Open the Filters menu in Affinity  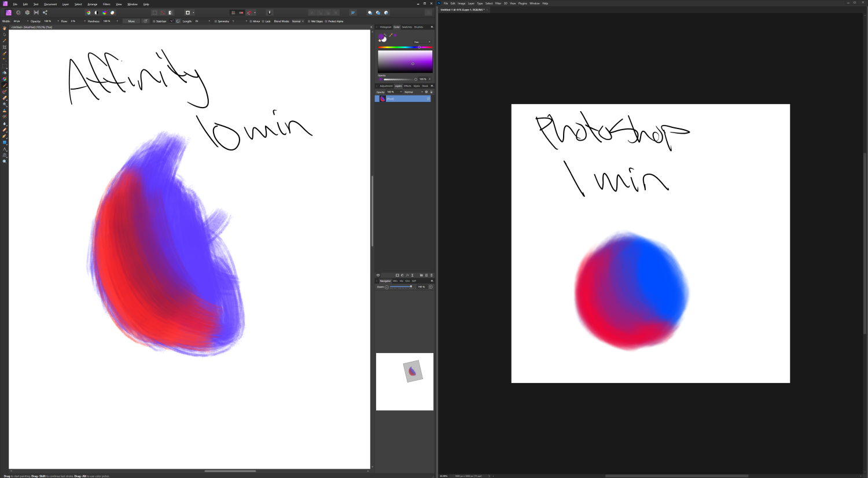point(106,3)
